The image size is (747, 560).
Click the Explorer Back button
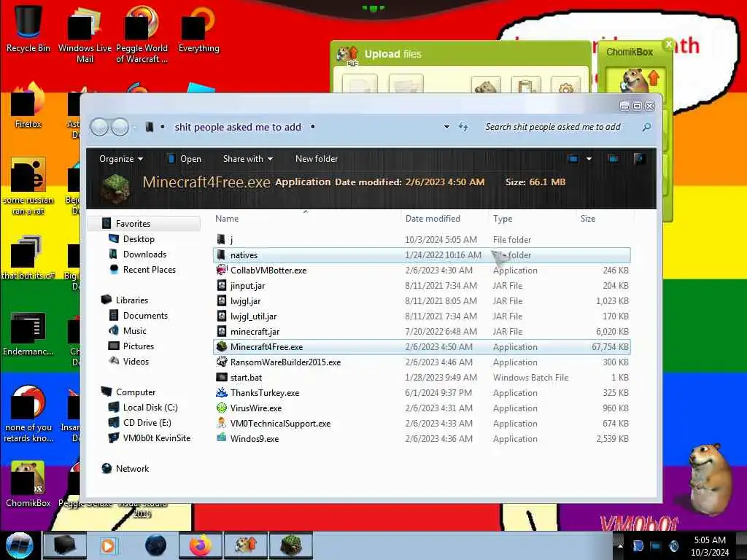99,127
